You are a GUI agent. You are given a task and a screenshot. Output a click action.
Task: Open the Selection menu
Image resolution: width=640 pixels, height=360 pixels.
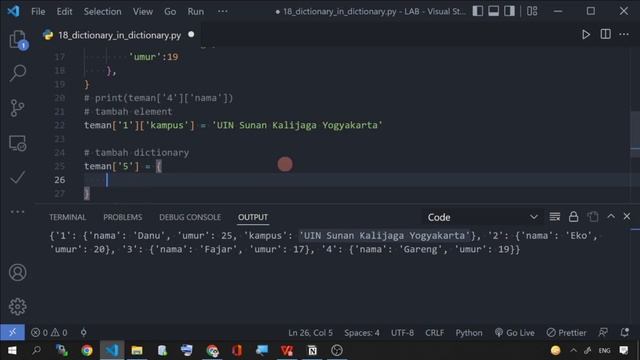pos(102,11)
